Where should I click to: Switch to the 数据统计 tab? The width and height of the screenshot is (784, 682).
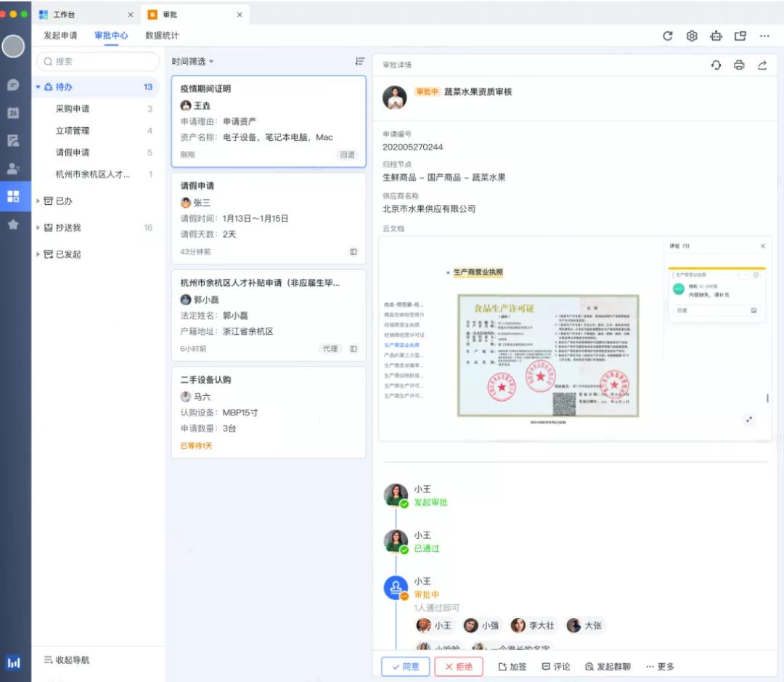point(161,35)
